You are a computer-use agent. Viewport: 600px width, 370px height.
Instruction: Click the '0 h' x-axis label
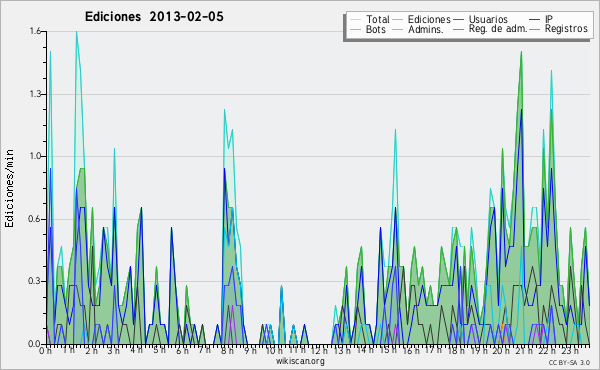tap(46, 351)
